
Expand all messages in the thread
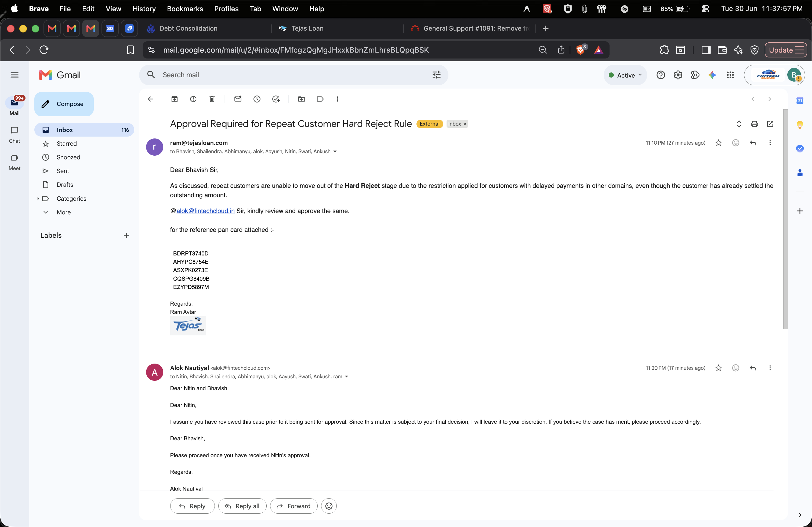tap(739, 124)
